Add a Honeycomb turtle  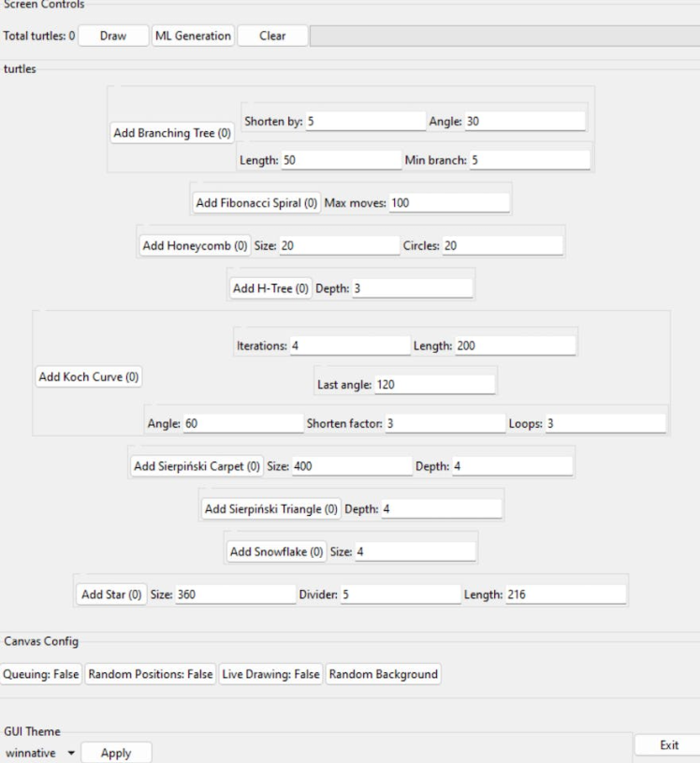[195, 245]
